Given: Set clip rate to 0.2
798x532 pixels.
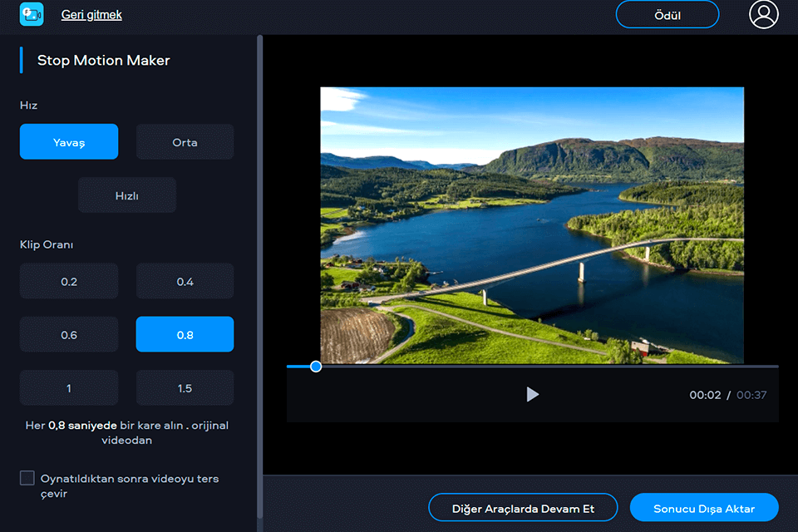Looking at the screenshot, I should point(69,282).
